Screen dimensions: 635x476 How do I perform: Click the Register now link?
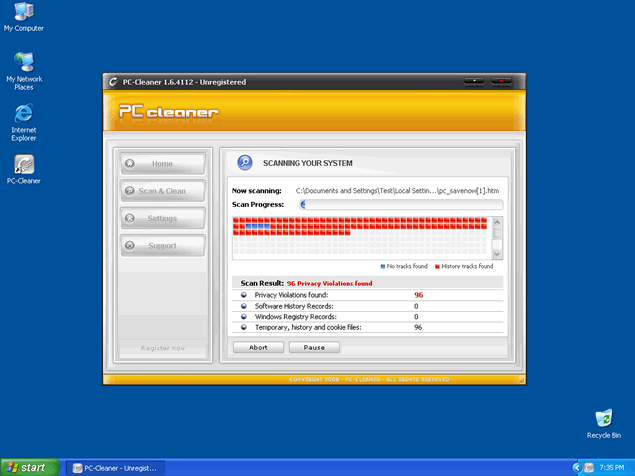coord(162,348)
